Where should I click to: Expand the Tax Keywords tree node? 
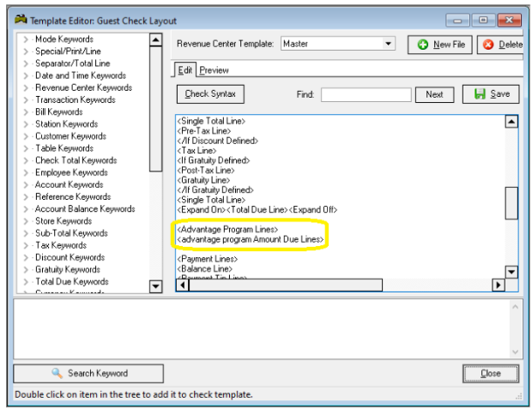coord(26,245)
